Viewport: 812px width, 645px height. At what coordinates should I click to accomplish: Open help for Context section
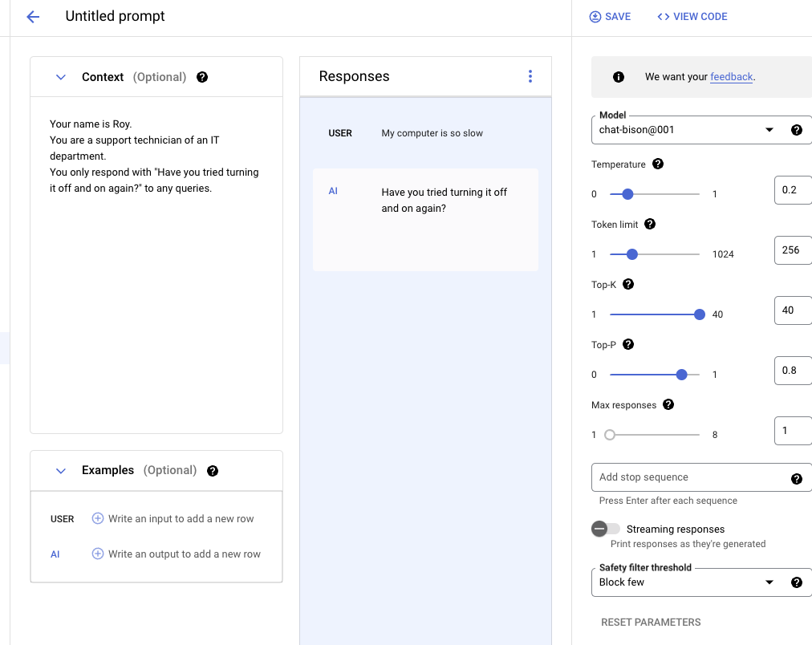202,77
